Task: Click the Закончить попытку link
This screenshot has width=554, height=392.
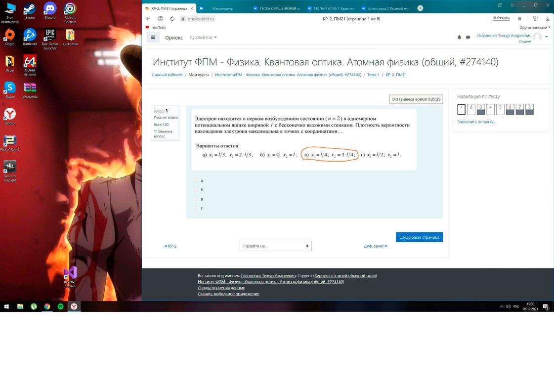Action: (x=476, y=122)
